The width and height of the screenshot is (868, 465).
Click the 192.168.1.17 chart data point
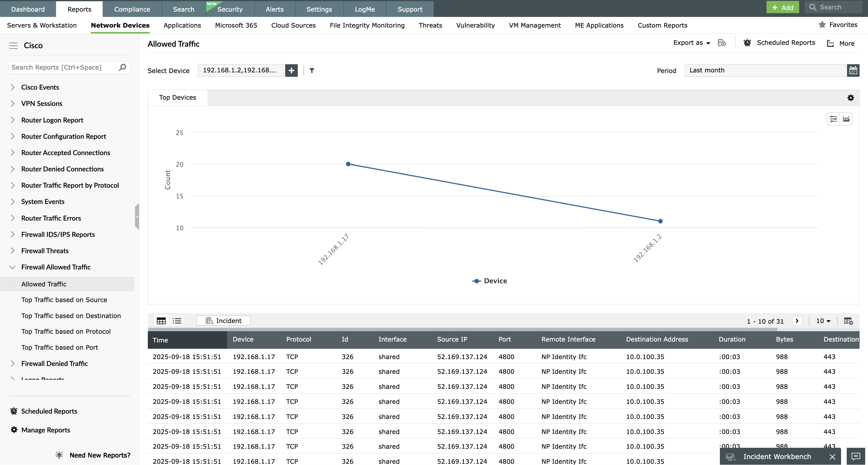pyautogui.click(x=348, y=164)
